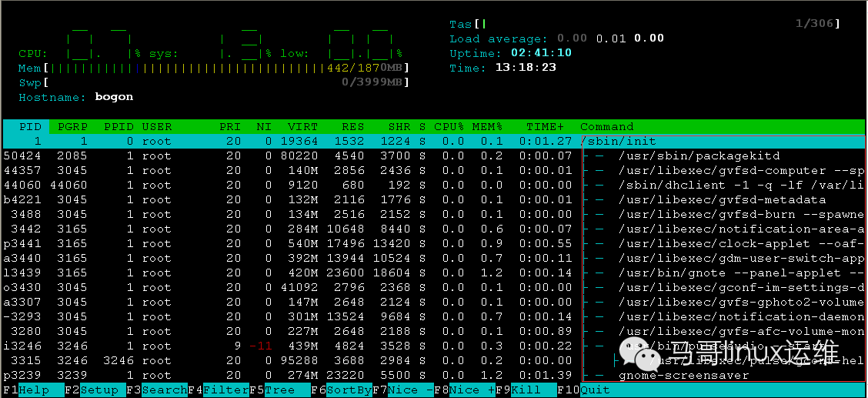Select the gconf-im-settings-d process row

[434, 287]
